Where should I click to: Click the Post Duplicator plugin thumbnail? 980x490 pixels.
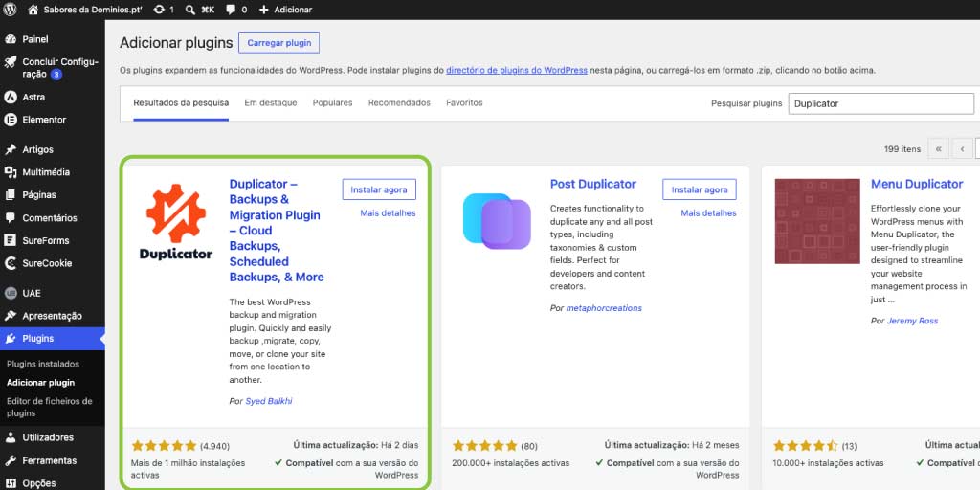pos(497,221)
